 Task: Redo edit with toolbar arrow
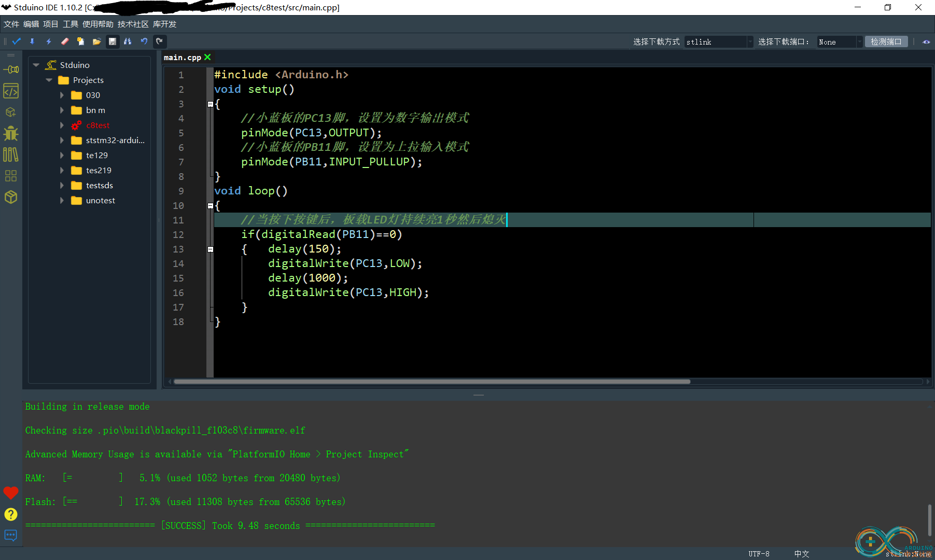(x=159, y=41)
